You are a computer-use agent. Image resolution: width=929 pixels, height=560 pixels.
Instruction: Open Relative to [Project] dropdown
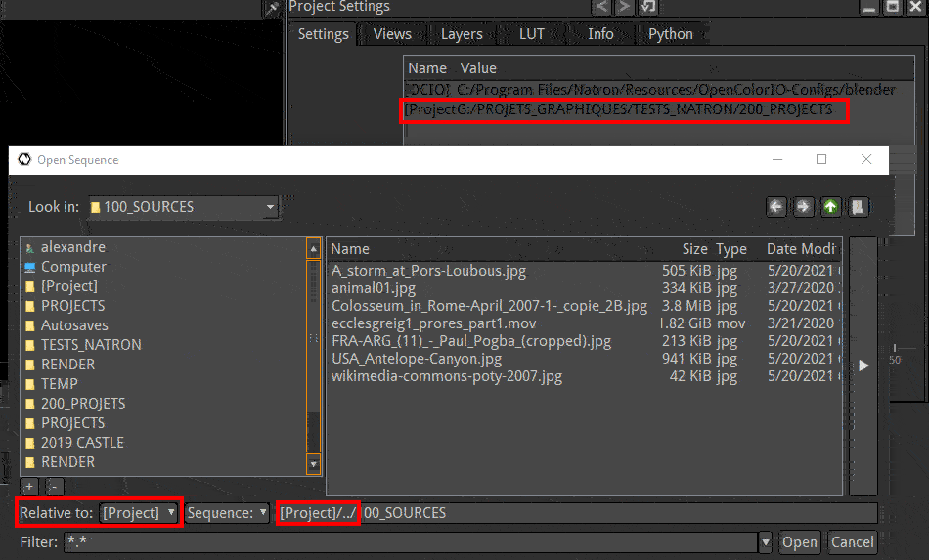pos(138,513)
